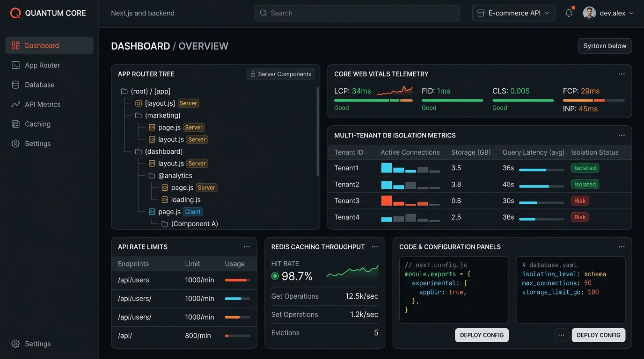Click inside the database.yaml code panel
The width and height of the screenshot is (644, 359).
click(x=571, y=290)
